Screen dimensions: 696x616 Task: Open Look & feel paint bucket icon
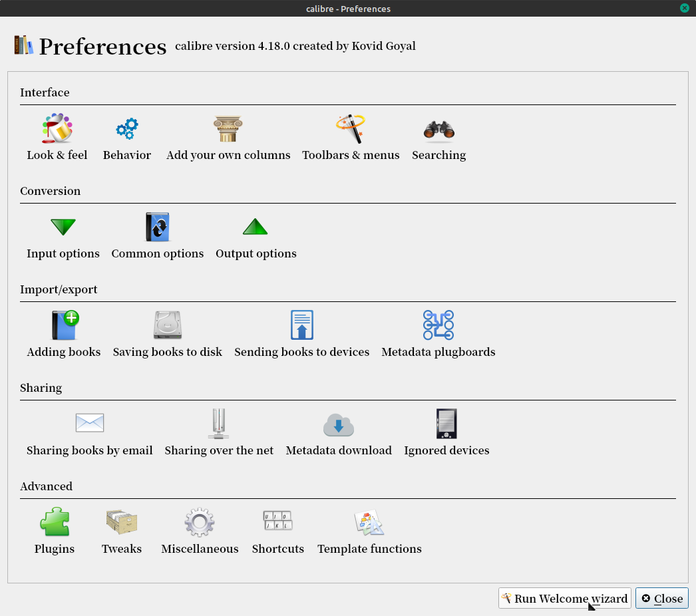(x=57, y=128)
